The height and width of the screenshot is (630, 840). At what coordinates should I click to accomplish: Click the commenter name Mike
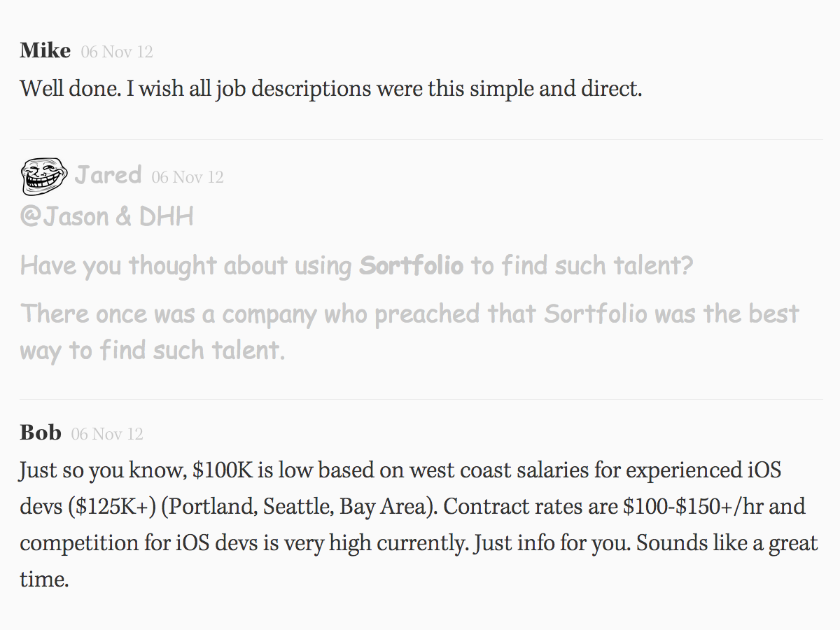point(45,50)
